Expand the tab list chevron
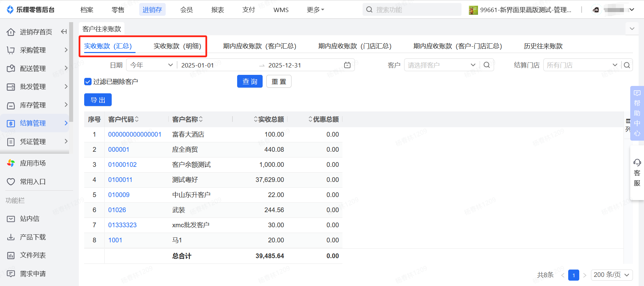 coord(632,29)
